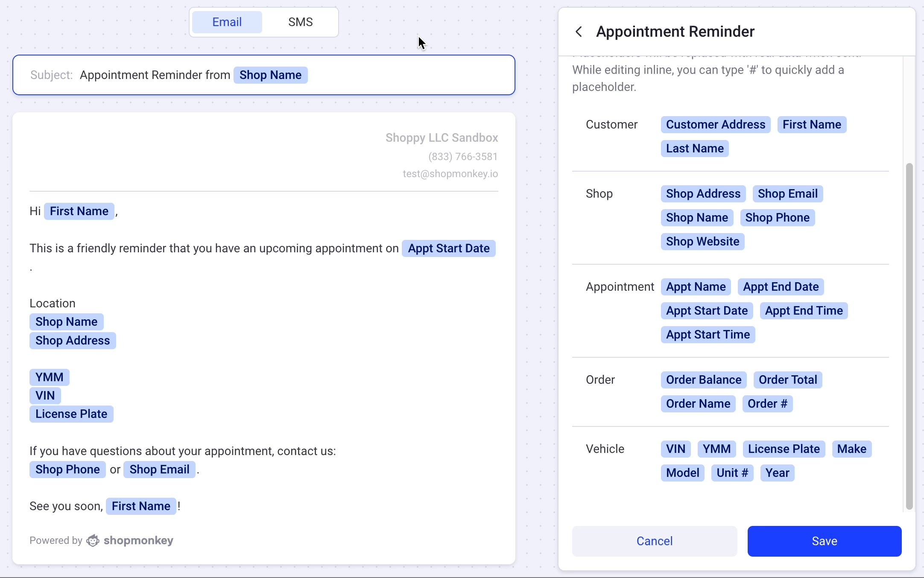Click Shop Email placeholder in email body
The width and height of the screenshot is (924, 578).
click(x=159, y=470)
